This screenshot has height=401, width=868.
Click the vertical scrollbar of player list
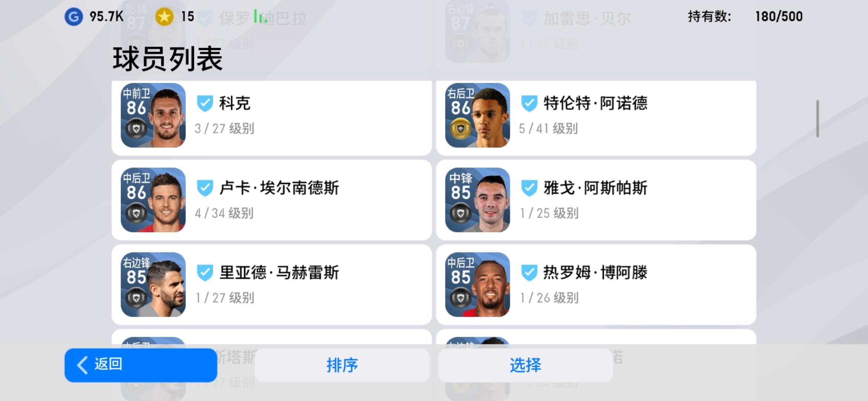point(818,118)
